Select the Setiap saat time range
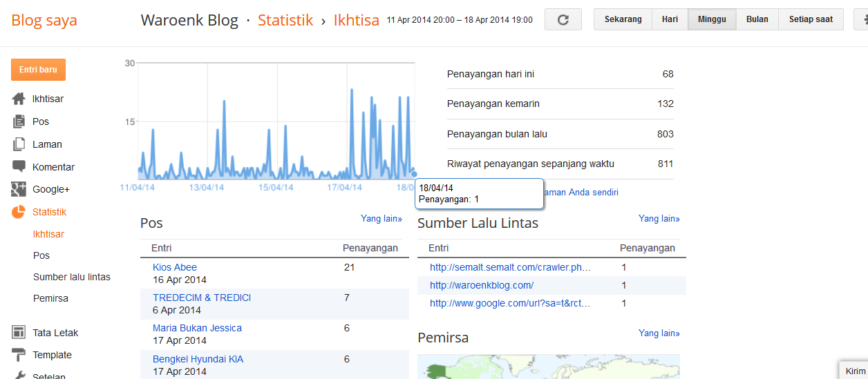Screen dimensions: 868x379 click(811, 19)
